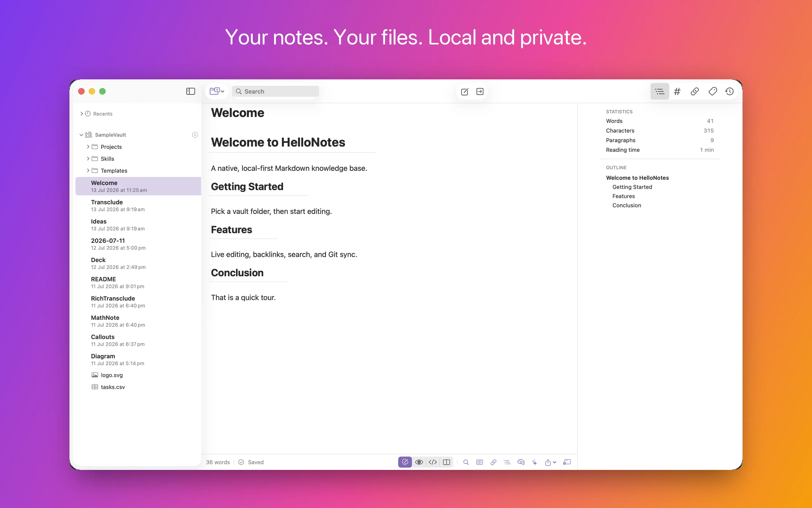This screenshot has height=508, width=812.
Task: Switch to split view mode
Action: click(x=447, y=462)
